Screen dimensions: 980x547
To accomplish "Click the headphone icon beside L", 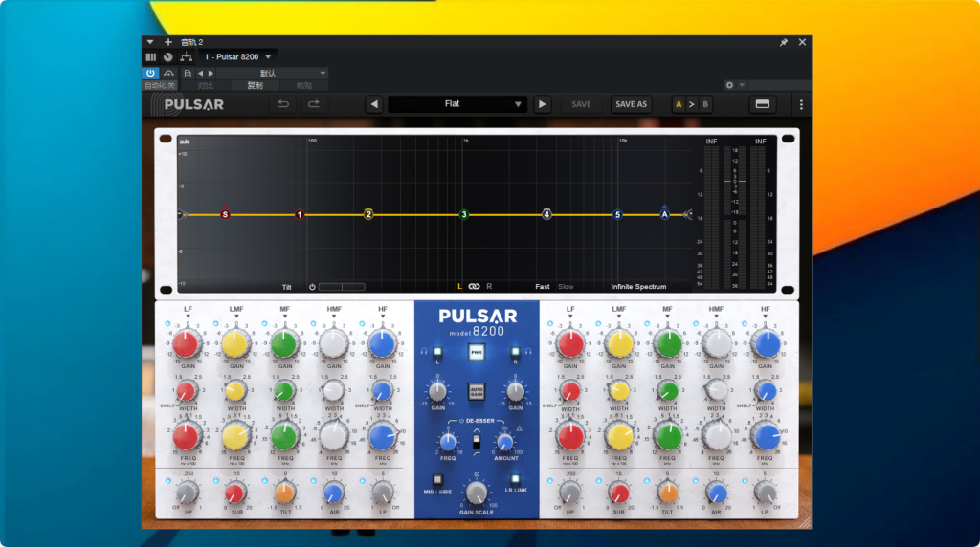I will 424,352.
